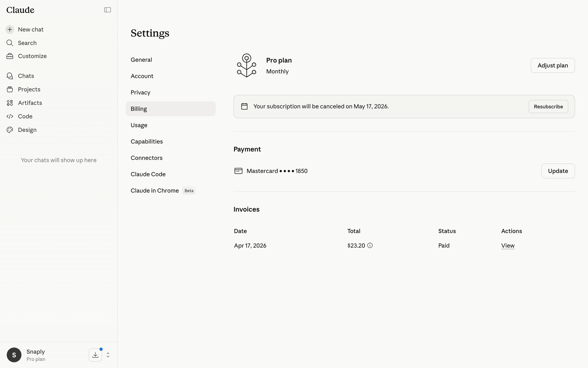Go to Design in the sidebar
588x368 pixels.
(27, 130)
